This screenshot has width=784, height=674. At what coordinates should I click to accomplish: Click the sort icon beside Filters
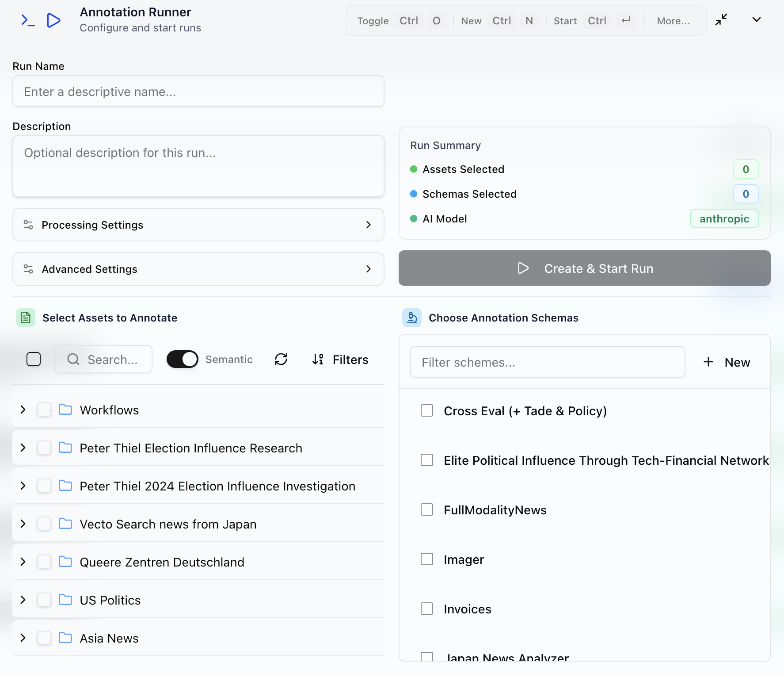318,359
